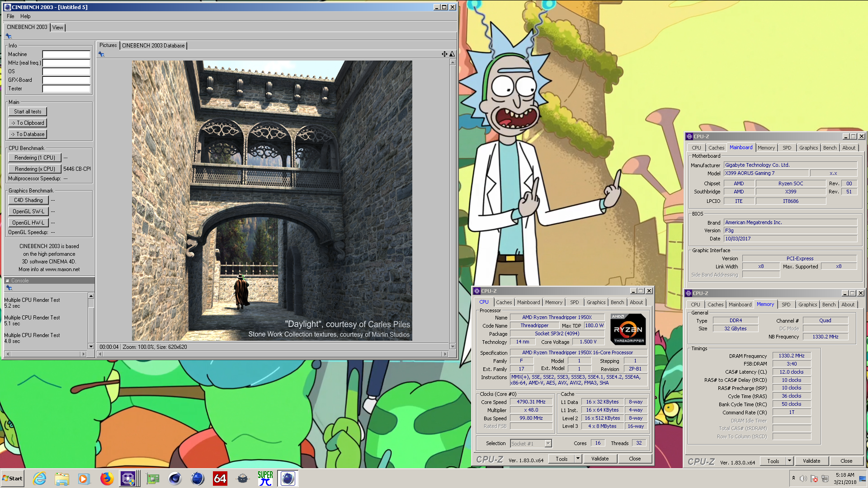
Task: Click the pin icon in Console panel
Action: [9, 287]
